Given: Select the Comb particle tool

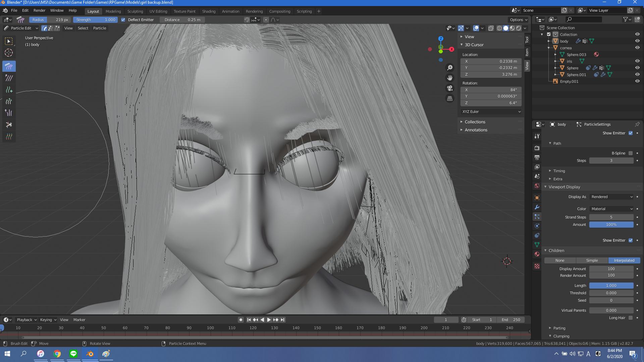Looking at the screenshot, I should (x=9, y=66).
